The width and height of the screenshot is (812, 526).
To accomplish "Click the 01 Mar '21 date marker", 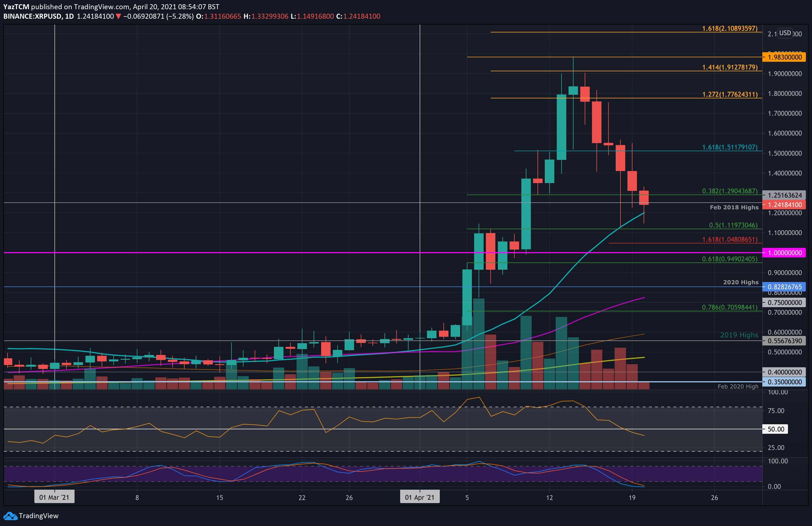I will 54,497.
